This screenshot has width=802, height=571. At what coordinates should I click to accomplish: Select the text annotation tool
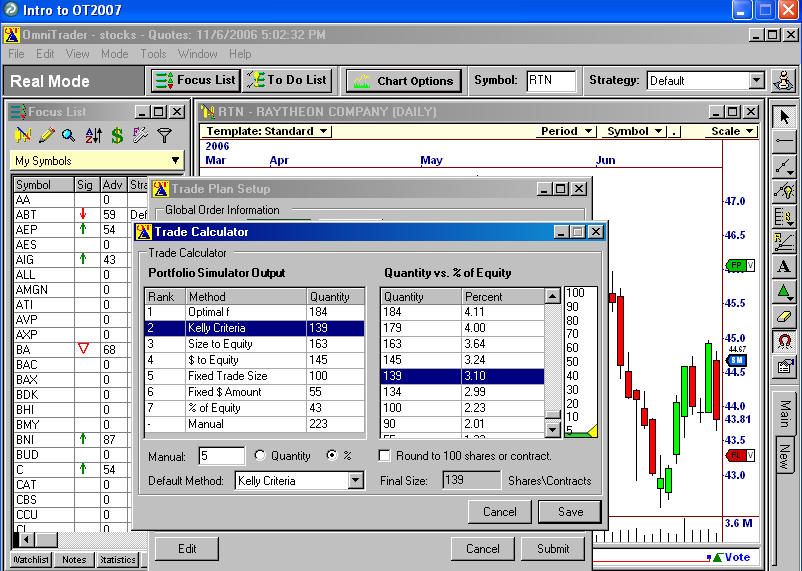(784, 266)
